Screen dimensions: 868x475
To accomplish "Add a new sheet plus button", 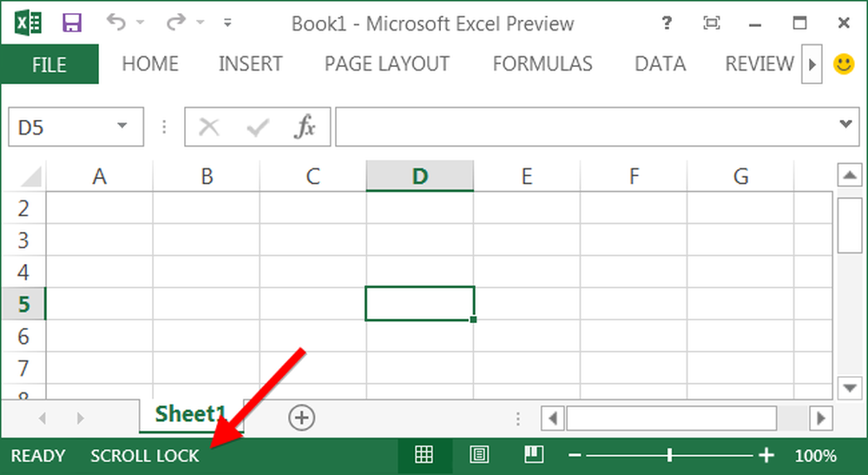I will click(302, 418).
